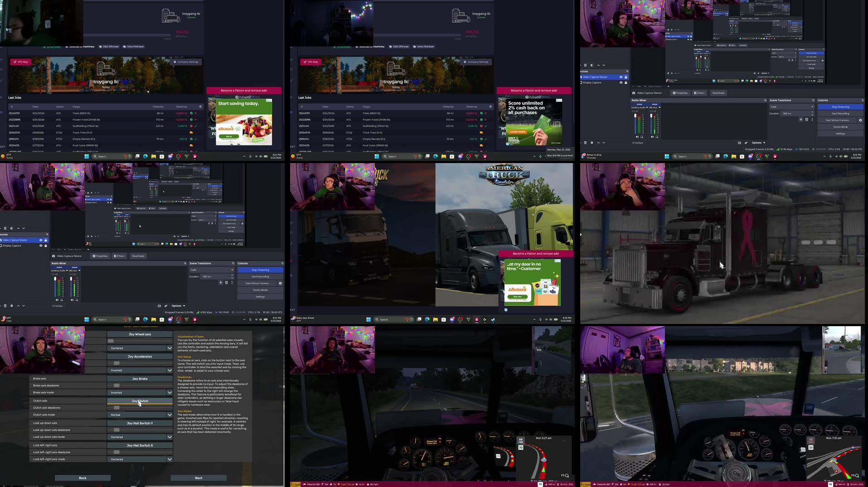The height and width of the screenshot is (487, 868).
Task: Click add-transition plus icon in 6146 kbps OBS frame
Action: (801, 120)
